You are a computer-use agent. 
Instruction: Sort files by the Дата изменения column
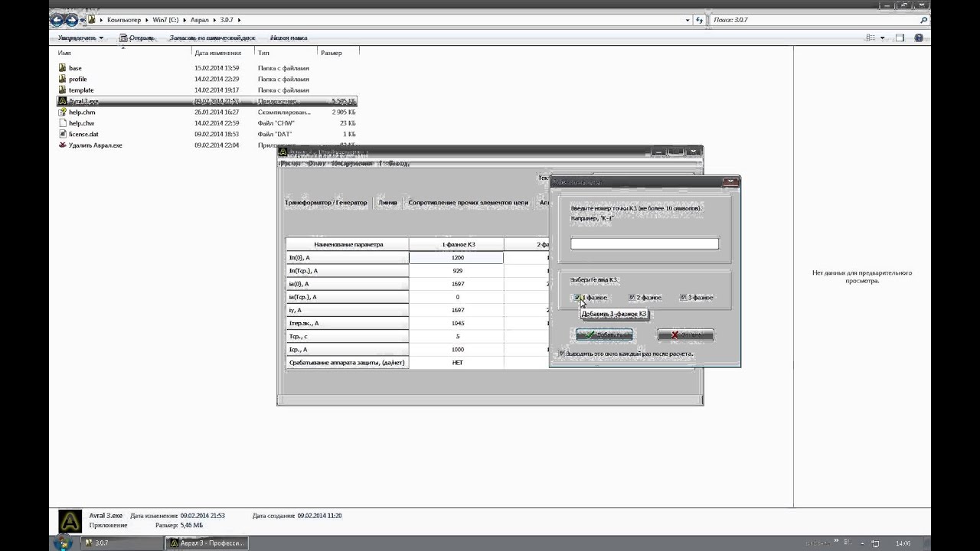(x=223, y=53)
